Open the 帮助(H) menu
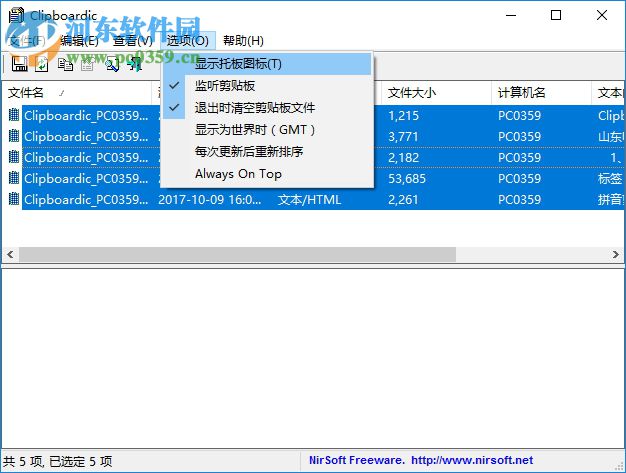 tap(243, 41)
